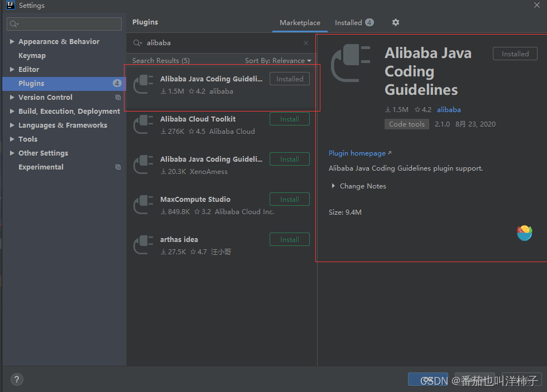Click arthas idea plugin icon
Image resolution: width=547 pixels, height=392 pixels.
tap(143, 245)
